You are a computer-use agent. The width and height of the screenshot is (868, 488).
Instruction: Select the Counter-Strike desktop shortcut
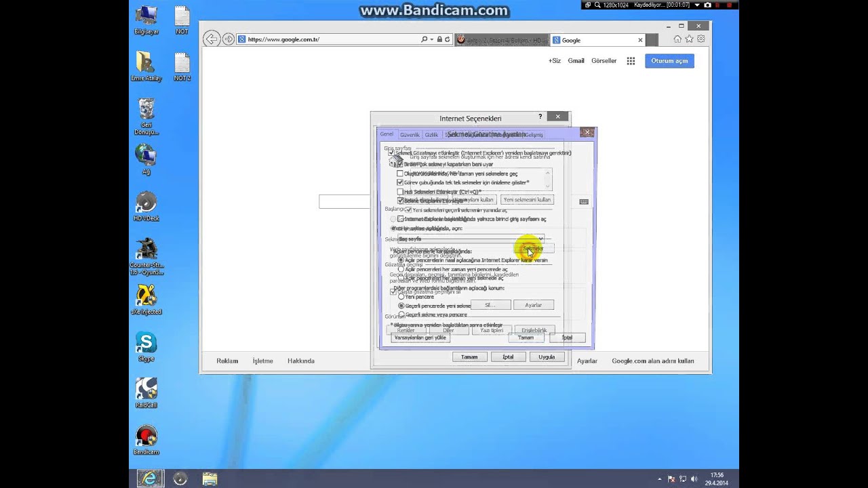click(146, 258)
